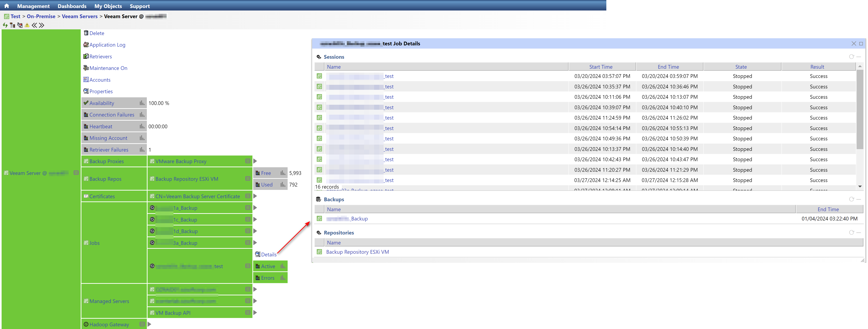Follow the On-Premise breadcrumb link
The height and width of the screenshot is (329, 868).
click(x=41, y=16)
